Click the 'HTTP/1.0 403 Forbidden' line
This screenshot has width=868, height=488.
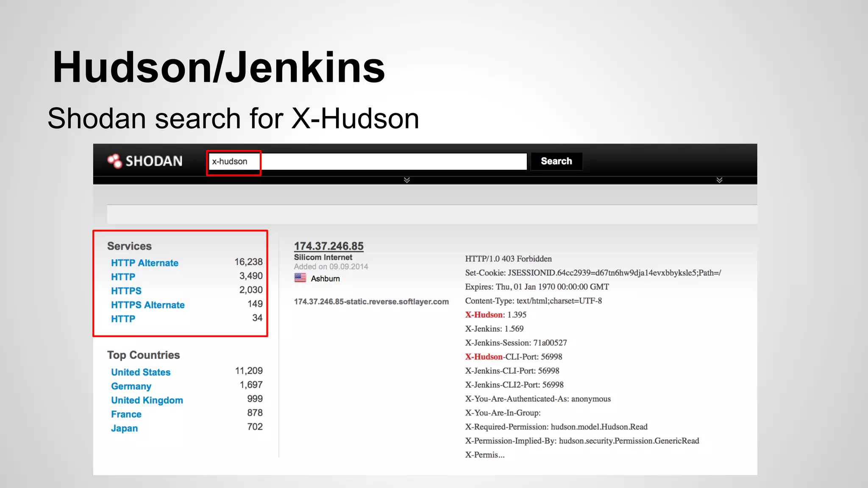pyautogui.click(x=508, y=258)
